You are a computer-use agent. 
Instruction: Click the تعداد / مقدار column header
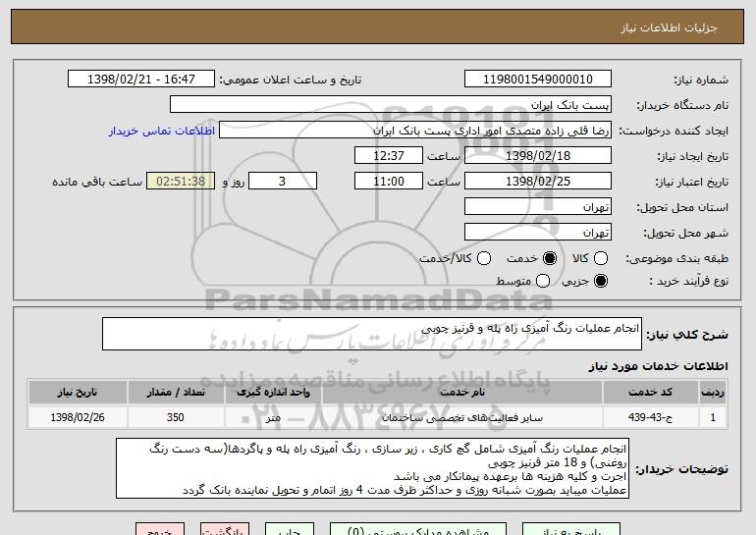pyautogui.click(x=176, y=393)
